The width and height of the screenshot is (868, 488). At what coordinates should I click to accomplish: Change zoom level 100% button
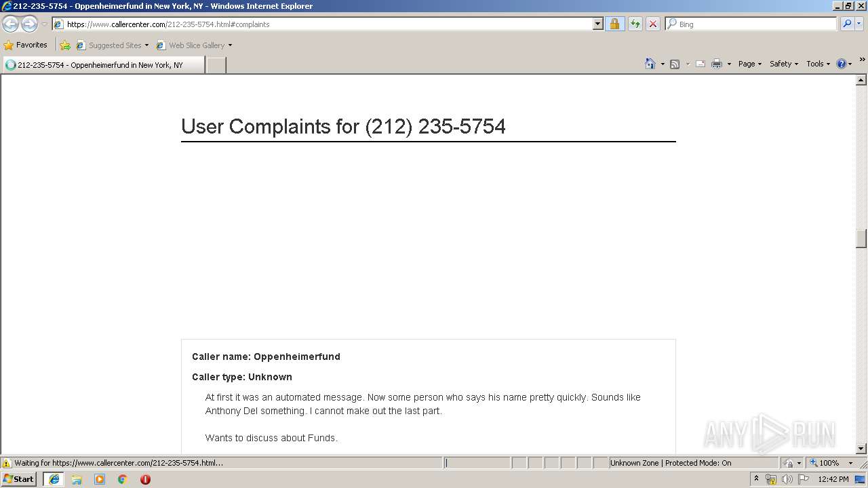824,463
